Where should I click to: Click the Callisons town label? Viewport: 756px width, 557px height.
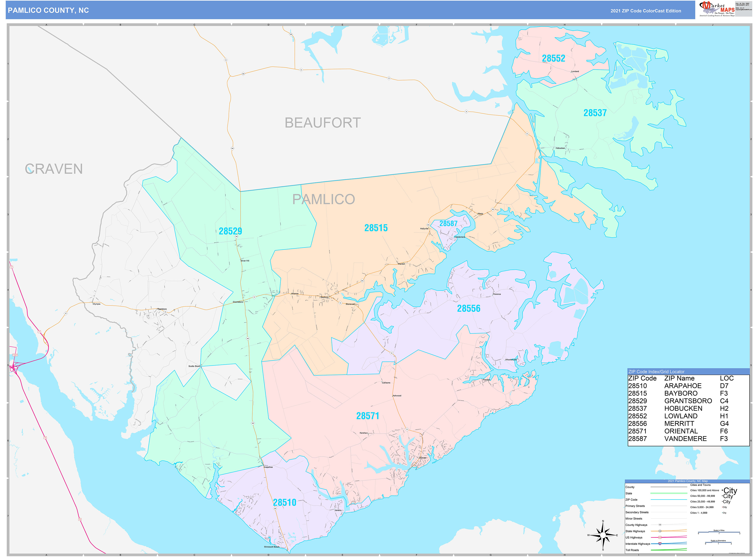386,383
